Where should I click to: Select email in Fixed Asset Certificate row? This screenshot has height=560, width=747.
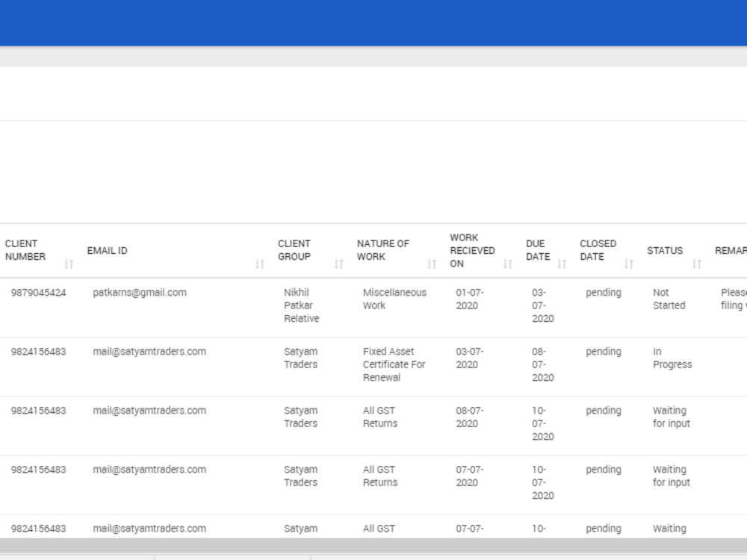coord(149,352)
